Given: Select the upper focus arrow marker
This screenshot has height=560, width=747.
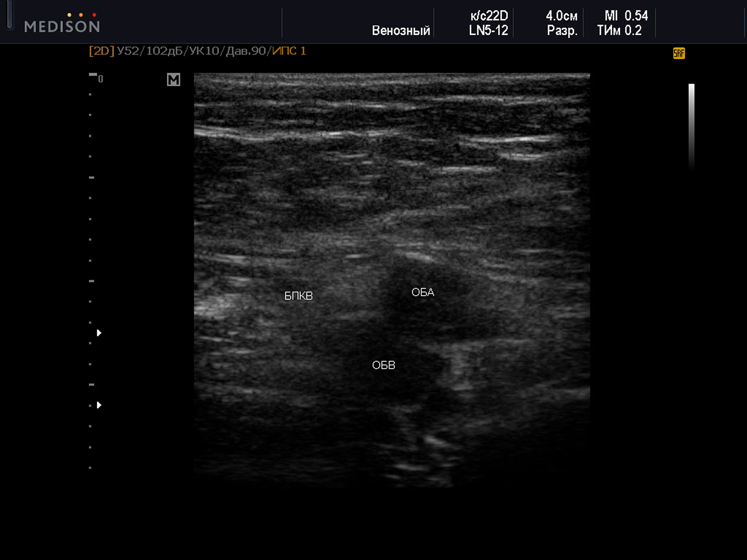Looking at the screenshot, I should pyautogui.click(x=99, y=333).
